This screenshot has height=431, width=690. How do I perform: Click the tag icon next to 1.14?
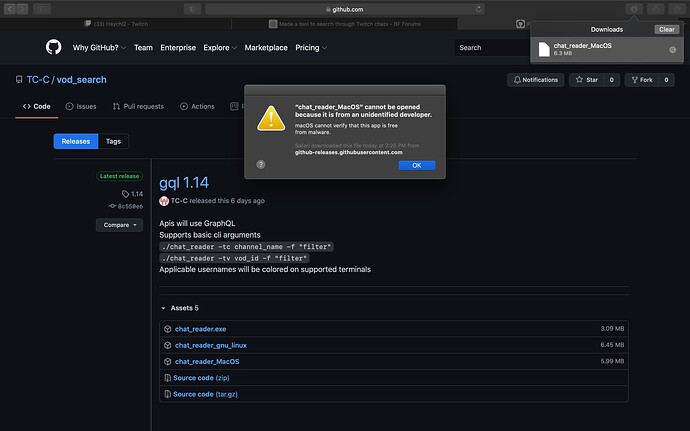pos(125,194)
